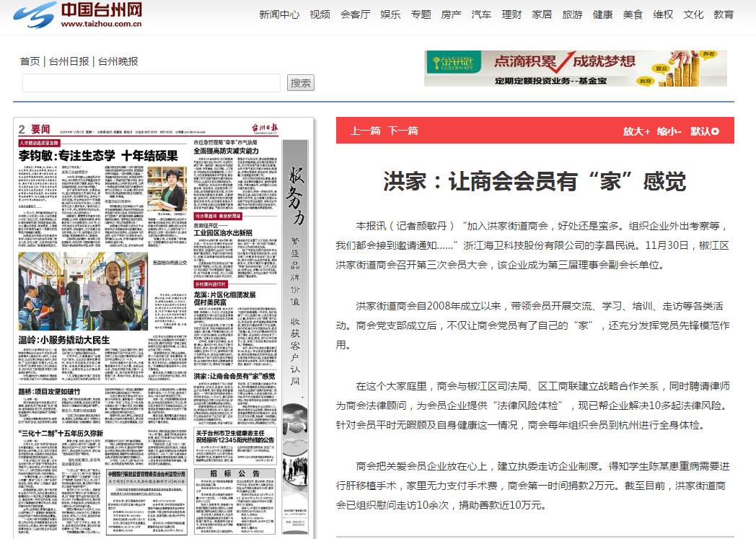Go to 理财 section
The height and width of the screenshot is (539, 756).
511,14
